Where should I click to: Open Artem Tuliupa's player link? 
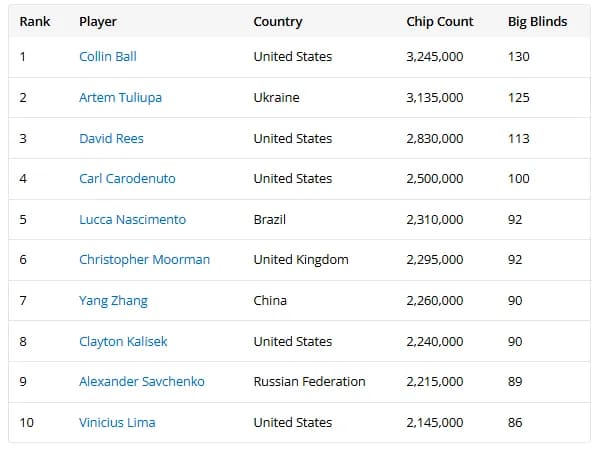point(120,97)
